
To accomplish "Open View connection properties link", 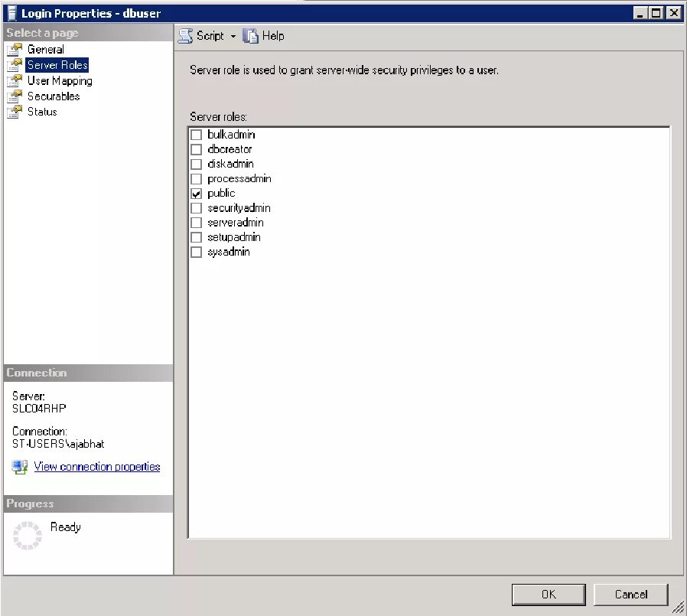I will coord(97,467).
